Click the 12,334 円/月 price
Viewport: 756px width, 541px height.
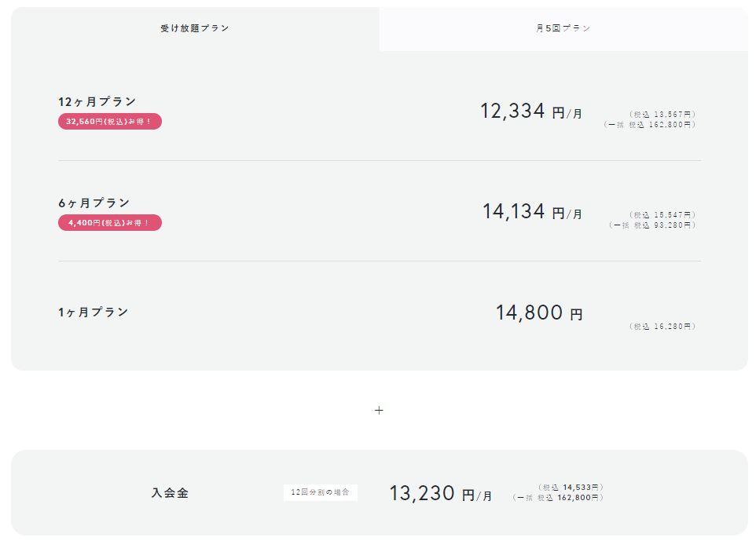[531, 111]
